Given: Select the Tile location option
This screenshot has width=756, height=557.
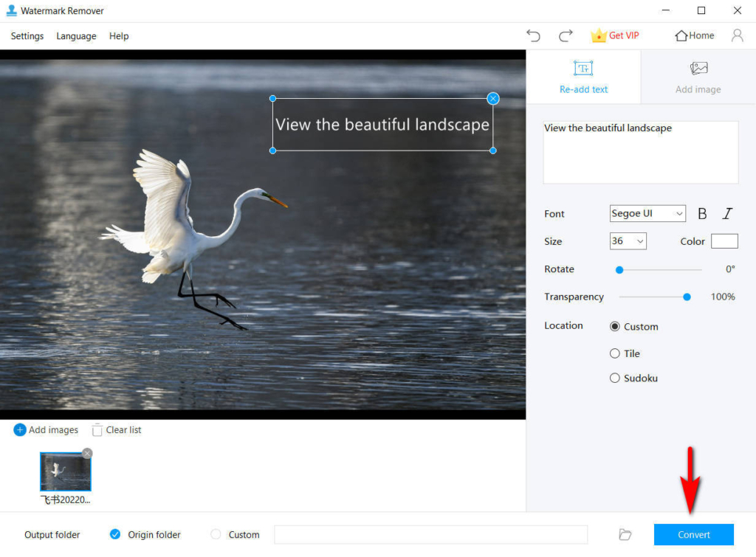Looking at the screenshot, I should 615,353.
